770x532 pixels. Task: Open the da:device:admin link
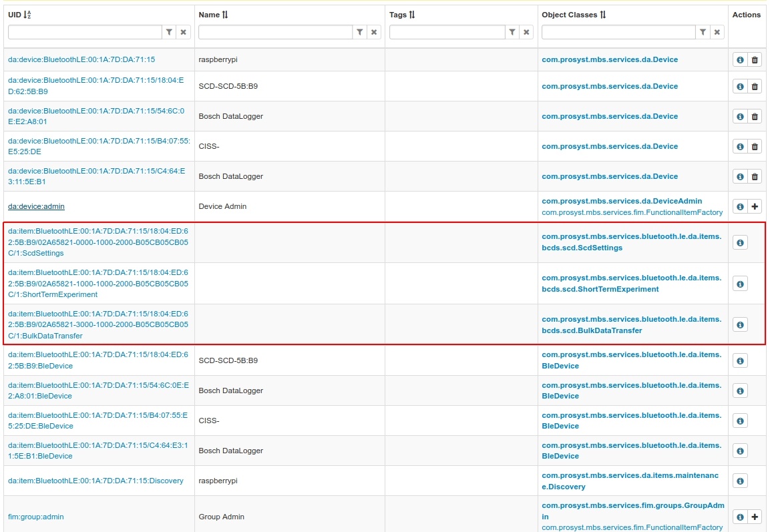[35, 206]
